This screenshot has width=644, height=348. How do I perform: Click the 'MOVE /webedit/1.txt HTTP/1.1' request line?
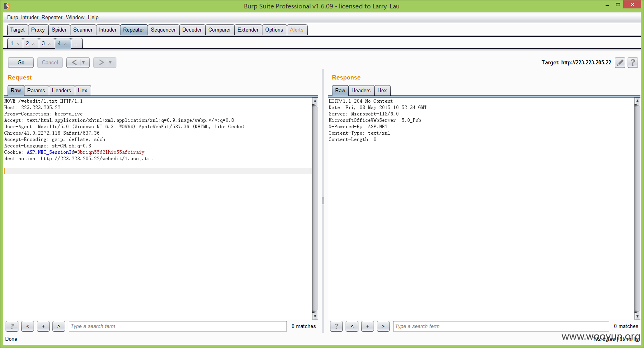(x=44, y=101)
